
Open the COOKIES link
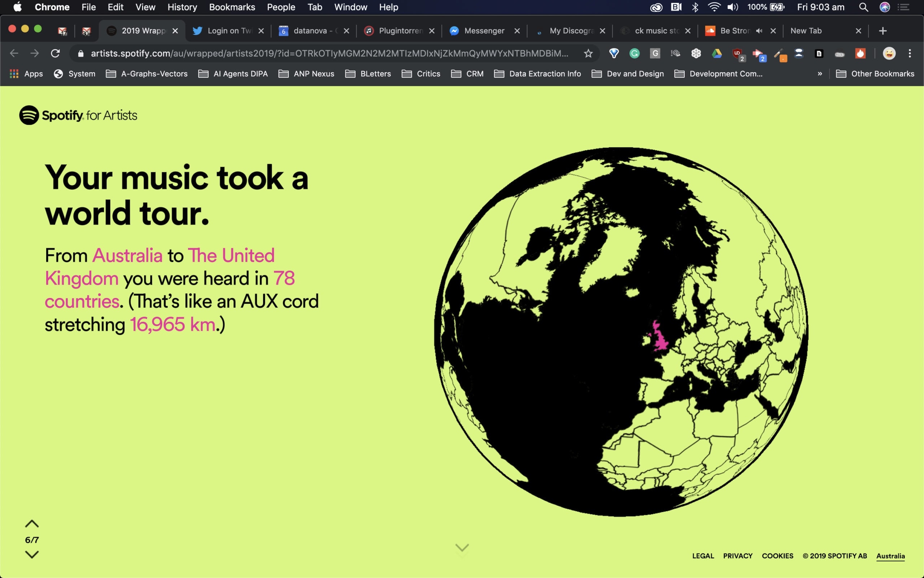coord(777,556)
